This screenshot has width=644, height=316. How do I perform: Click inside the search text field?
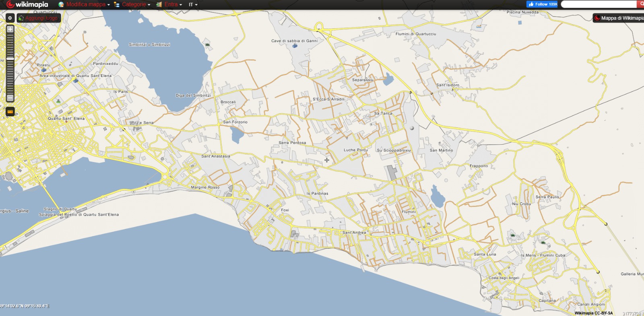[x=599, y=4]
